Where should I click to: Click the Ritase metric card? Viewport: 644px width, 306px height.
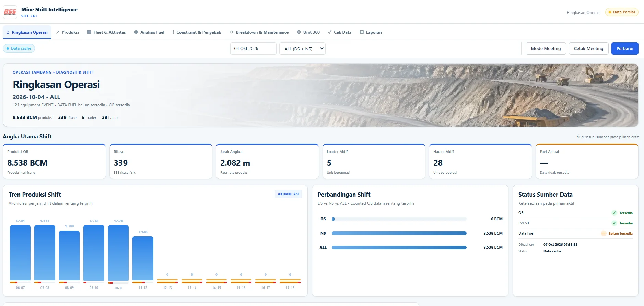click(161, 162)
